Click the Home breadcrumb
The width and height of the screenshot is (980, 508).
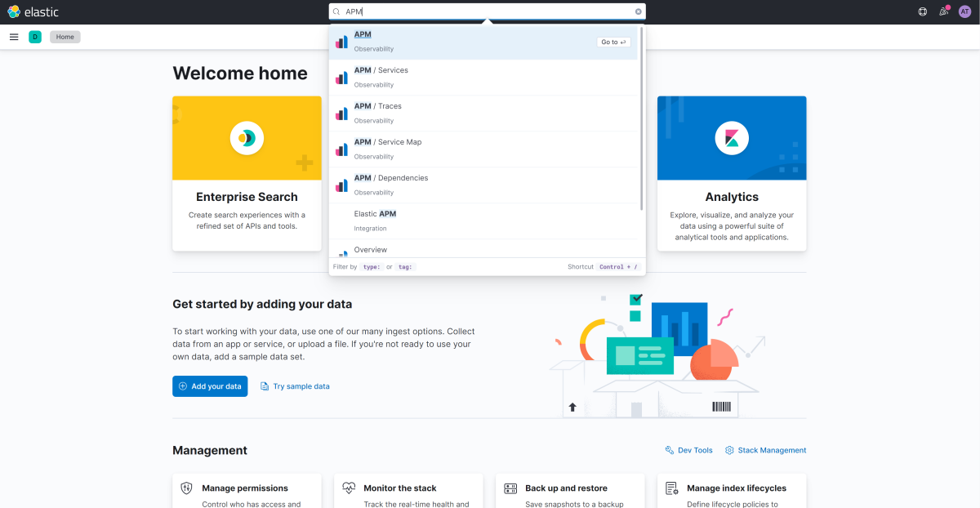(x=65, y=37)
